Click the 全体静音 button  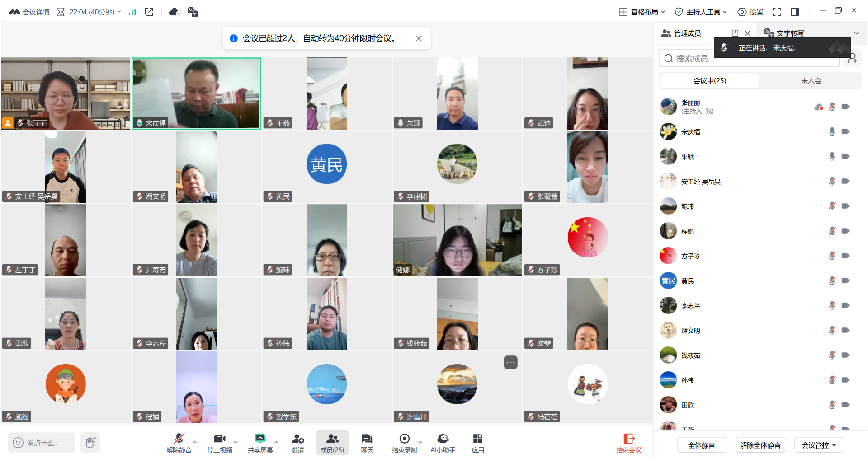(701, 445)
